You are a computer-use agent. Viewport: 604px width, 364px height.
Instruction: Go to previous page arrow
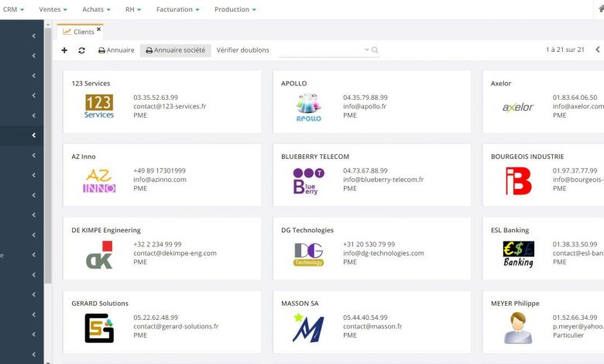click(x=598, y=50)
